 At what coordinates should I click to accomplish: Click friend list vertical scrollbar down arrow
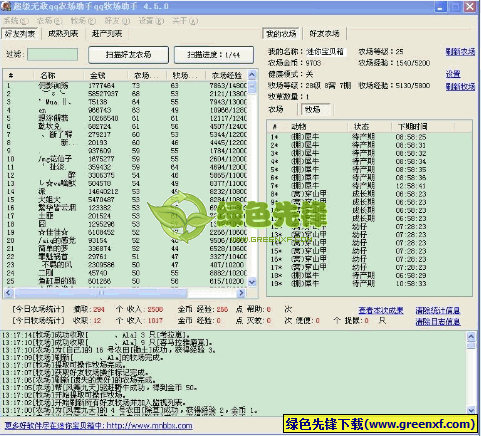[x=252, y=282]
